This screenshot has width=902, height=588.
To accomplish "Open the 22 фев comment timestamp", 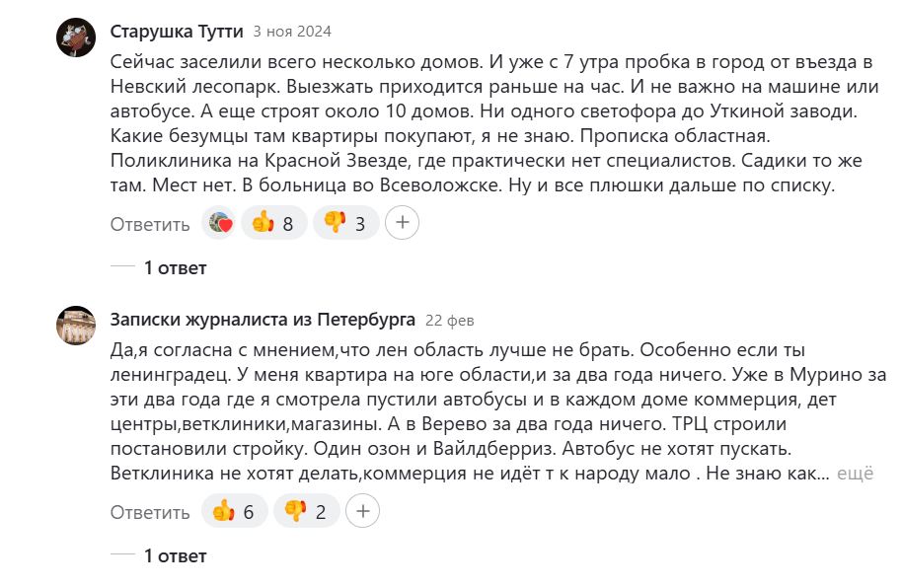I will click(450, 320).
